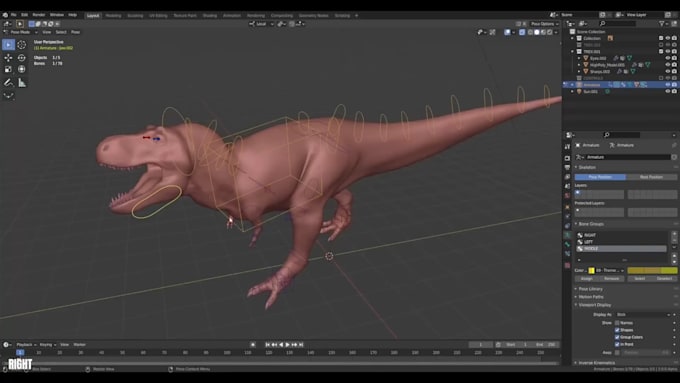Open the Render menu
This screenshot has height=383, width=680.
39,15
